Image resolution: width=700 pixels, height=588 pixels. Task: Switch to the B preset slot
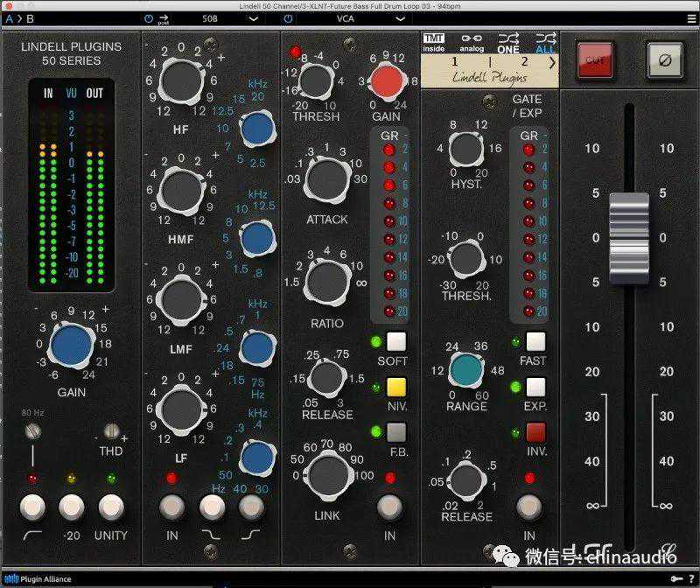point(31,18)
